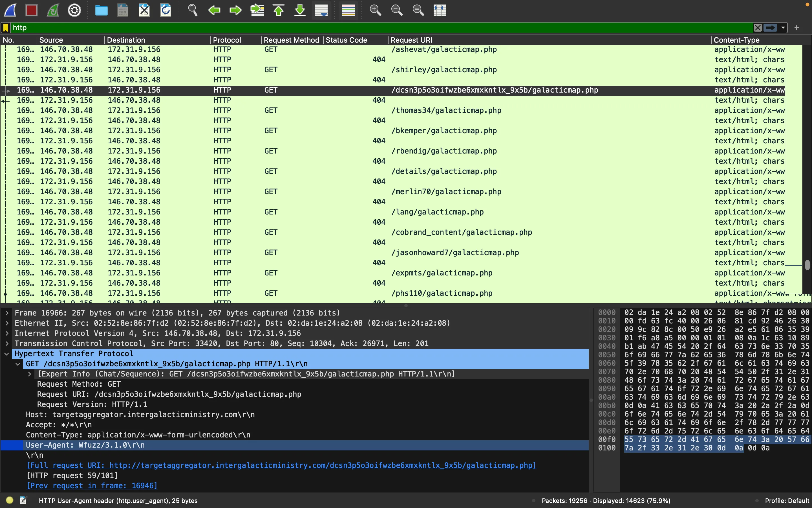Select the Host header line in details
The image size is (812, 508).
[295, 415]
